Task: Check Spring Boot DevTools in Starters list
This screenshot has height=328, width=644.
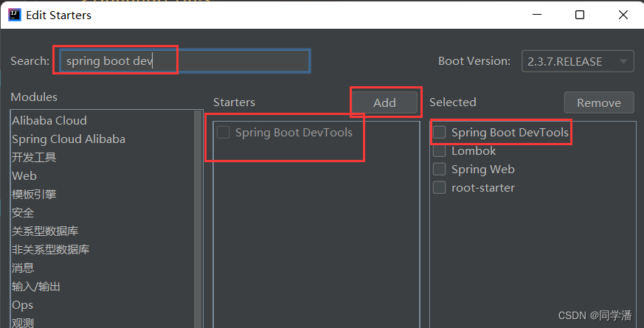Action: 223,133
